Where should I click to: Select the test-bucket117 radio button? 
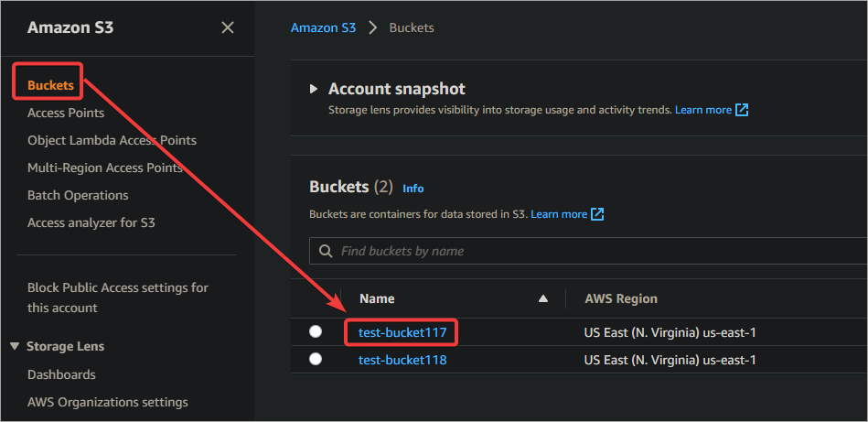316,331
